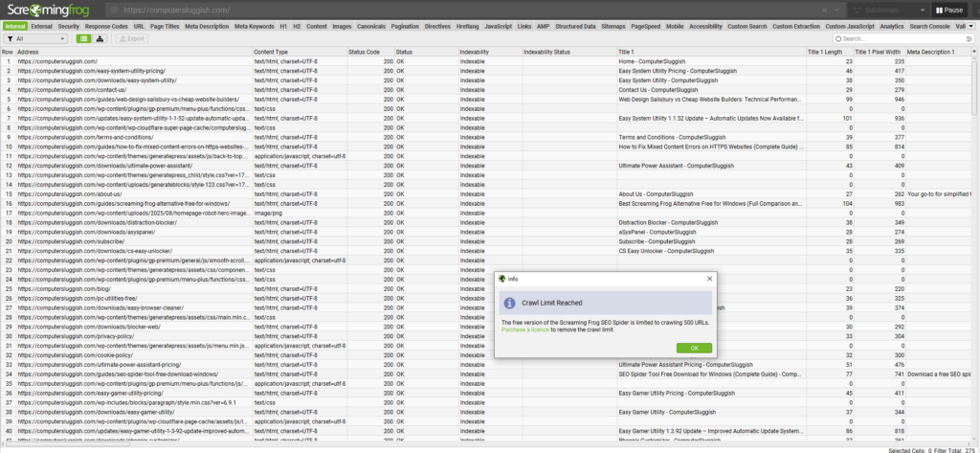Click 'Distraction Blocker - ComputerSluggish' title cell
Viewport: 980px width, 453px height.
[x=711, y=223]
